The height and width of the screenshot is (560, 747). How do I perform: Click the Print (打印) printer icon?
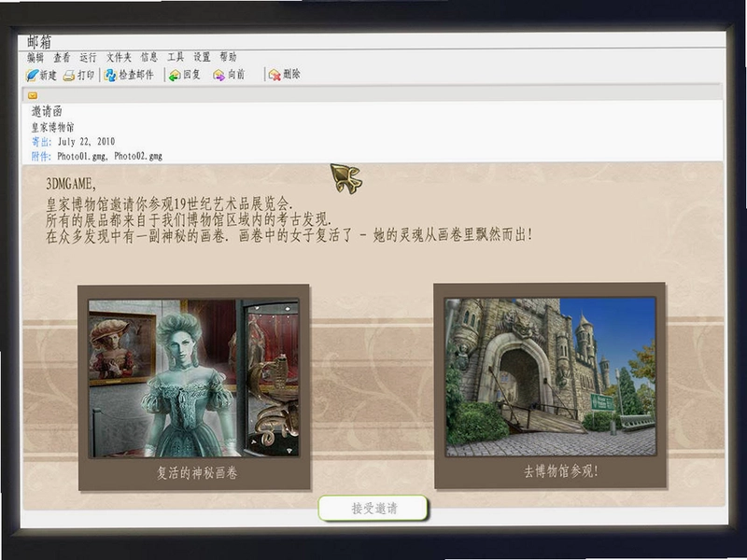[69, 76]
